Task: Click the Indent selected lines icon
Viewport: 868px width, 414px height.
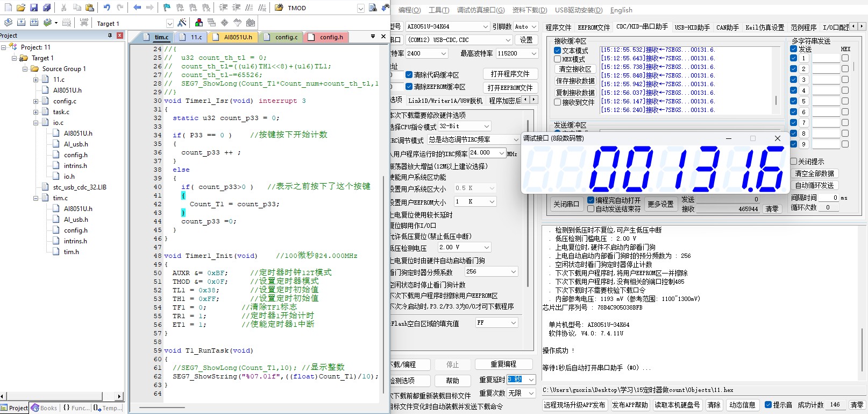Action: 223,8
